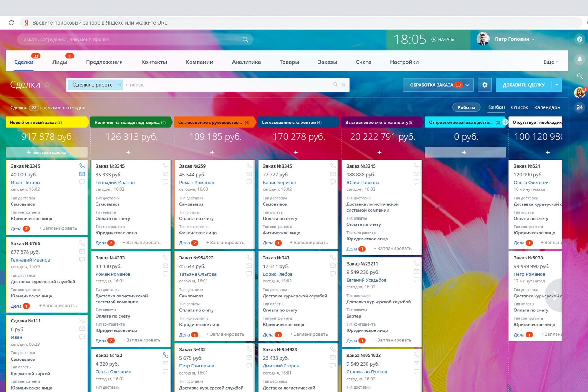Open the settings gear next to ОБРАБОТКА ЗАКАЗА

(484, 85)
